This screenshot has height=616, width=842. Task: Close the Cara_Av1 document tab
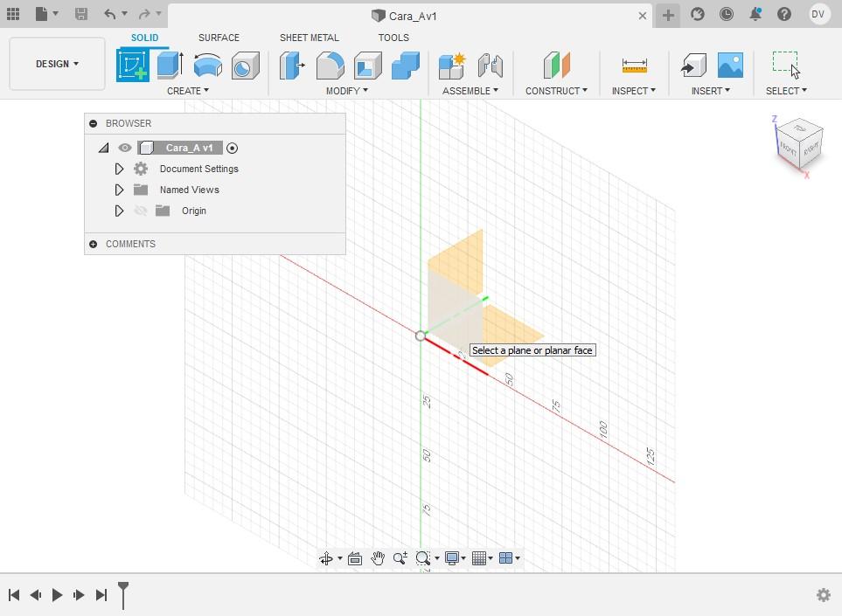click(x=643, y=16)
